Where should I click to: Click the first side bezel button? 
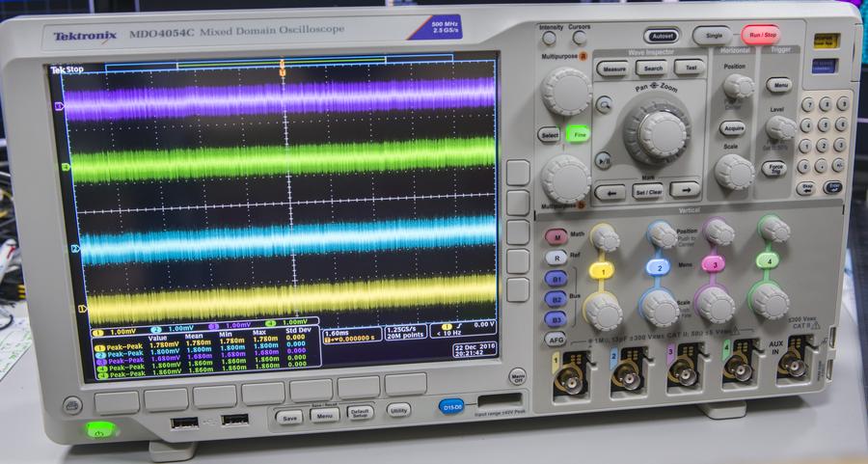pyautogui.click(x=518, y=173)
